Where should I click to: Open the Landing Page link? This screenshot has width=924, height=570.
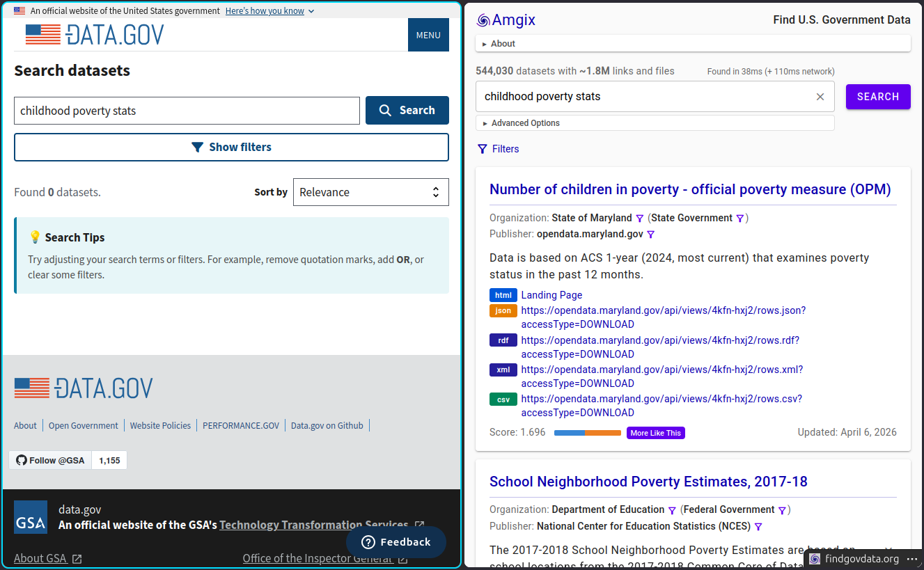tap(551, 295)
